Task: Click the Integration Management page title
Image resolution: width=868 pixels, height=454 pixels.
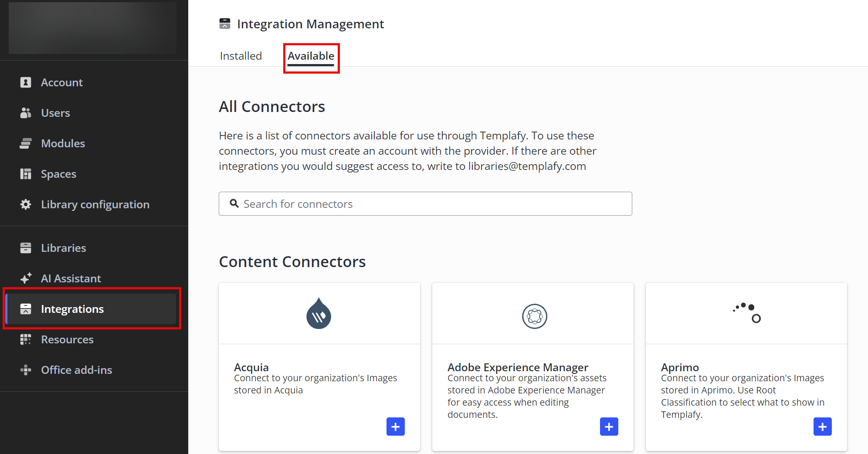Action: click(310, 24)
